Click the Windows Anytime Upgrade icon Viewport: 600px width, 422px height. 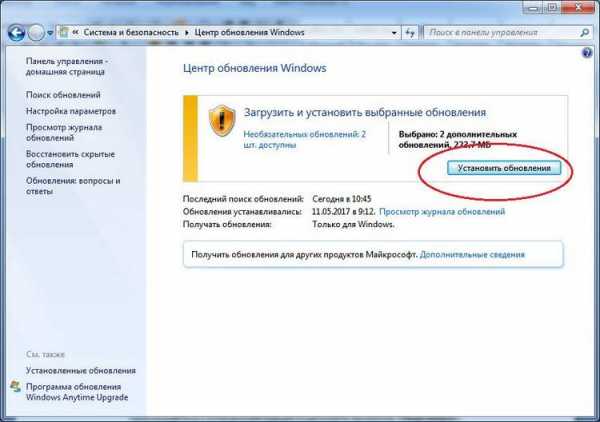[x=16, y=386]
